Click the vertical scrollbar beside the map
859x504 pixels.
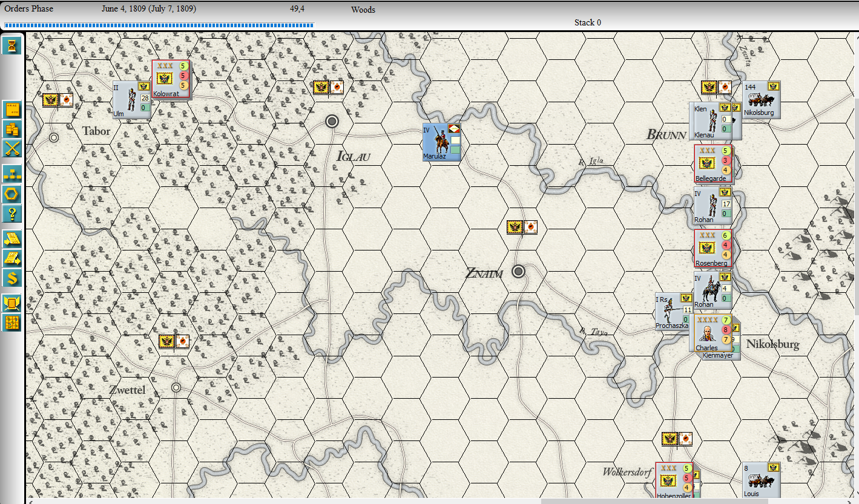coord(855,266)
